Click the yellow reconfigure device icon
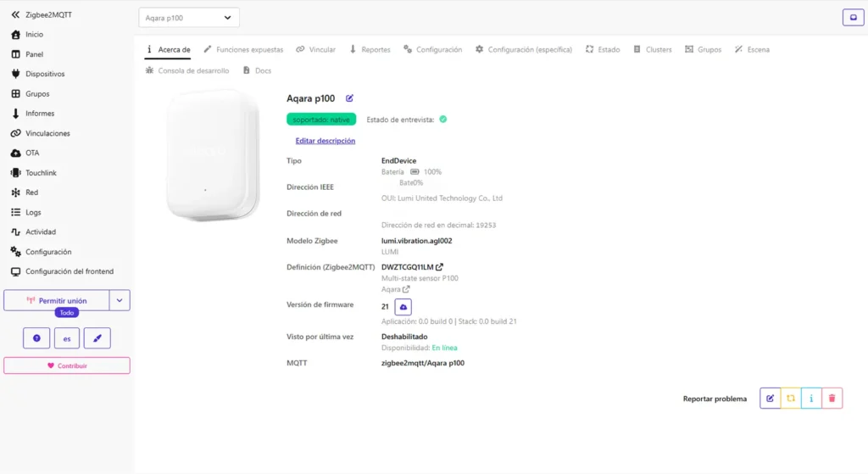 coord(791,399)
